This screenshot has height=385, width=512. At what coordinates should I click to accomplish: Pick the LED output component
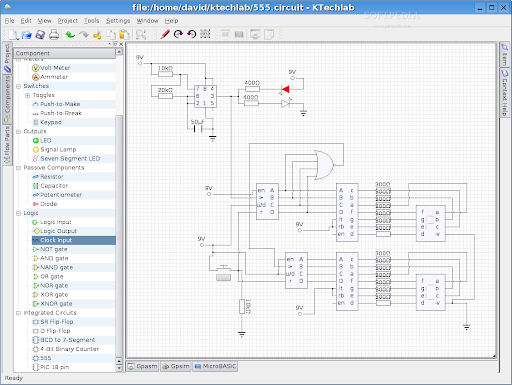tap(46, 140)
